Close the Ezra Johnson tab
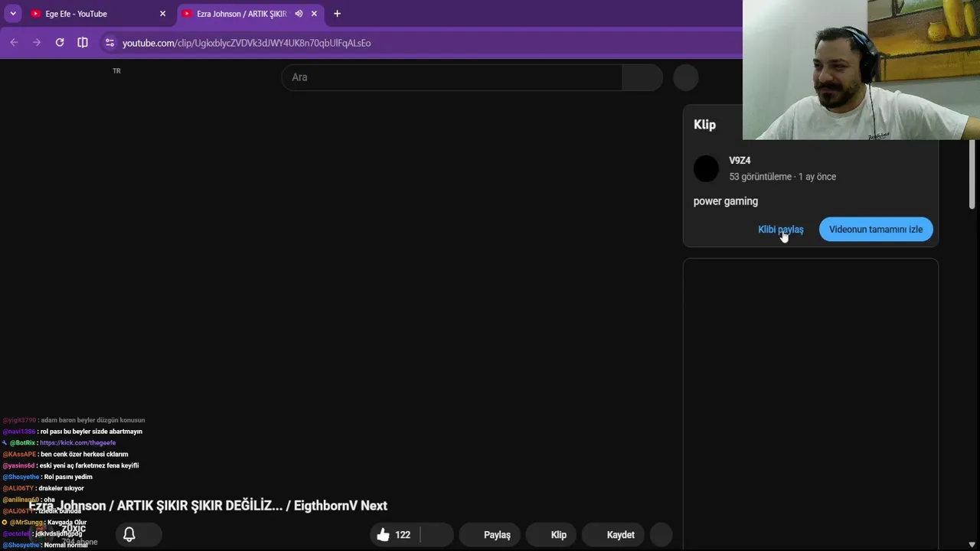This screenshot has width=980, height=551. (314, 14)
